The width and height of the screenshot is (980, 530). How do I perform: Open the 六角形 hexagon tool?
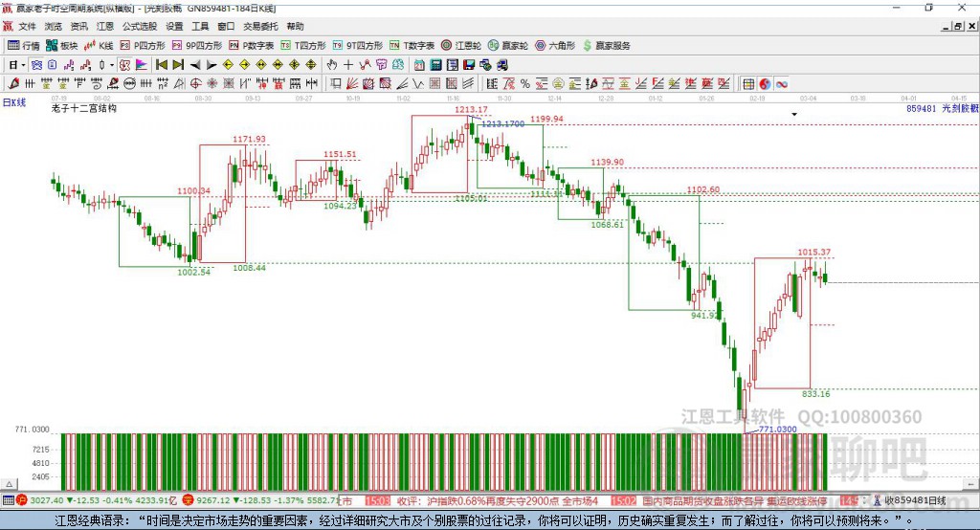pos(555,46)
